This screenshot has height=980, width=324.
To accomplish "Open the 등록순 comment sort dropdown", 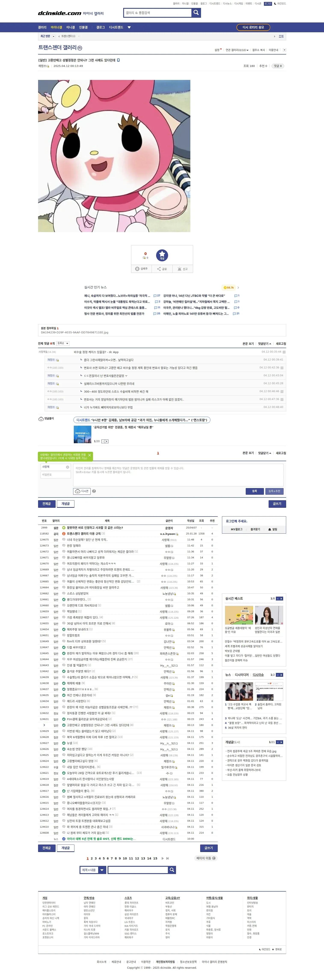I will 63,343.
